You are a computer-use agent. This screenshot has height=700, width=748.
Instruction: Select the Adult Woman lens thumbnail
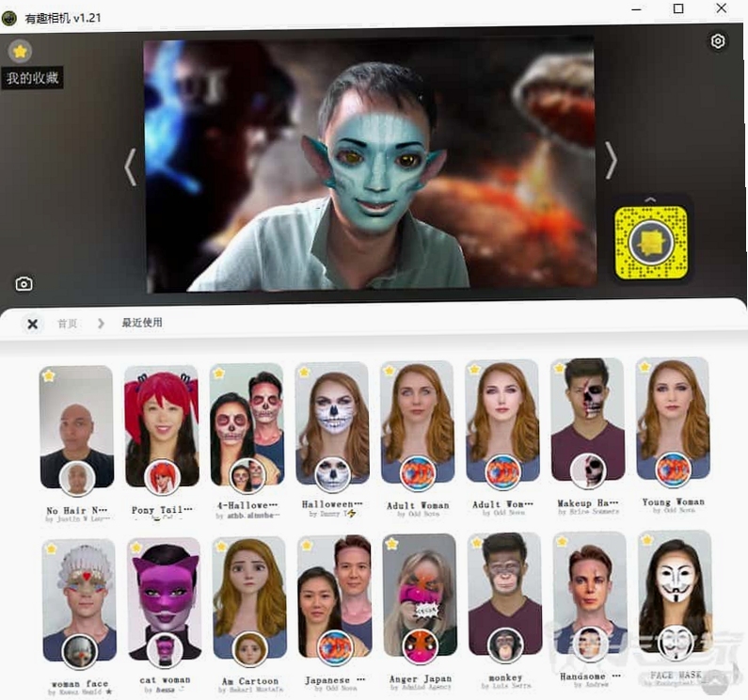pyautogui.click(x=418, y=422)
